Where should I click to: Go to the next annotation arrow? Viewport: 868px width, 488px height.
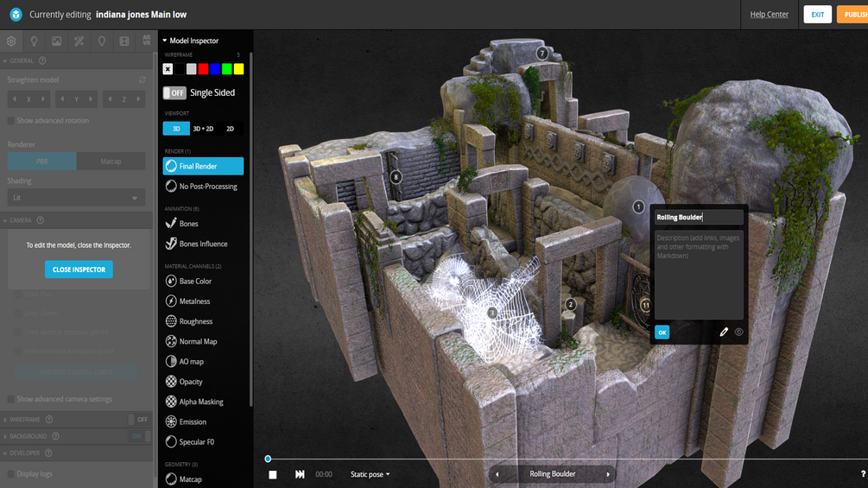[x=608, y=474]
